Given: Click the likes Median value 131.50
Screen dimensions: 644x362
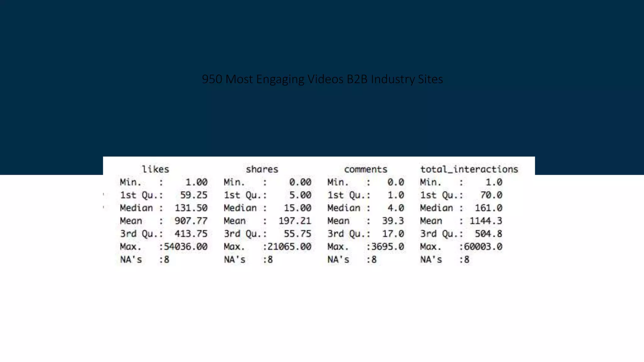Looking at the screenshot, I should point(191,208).
